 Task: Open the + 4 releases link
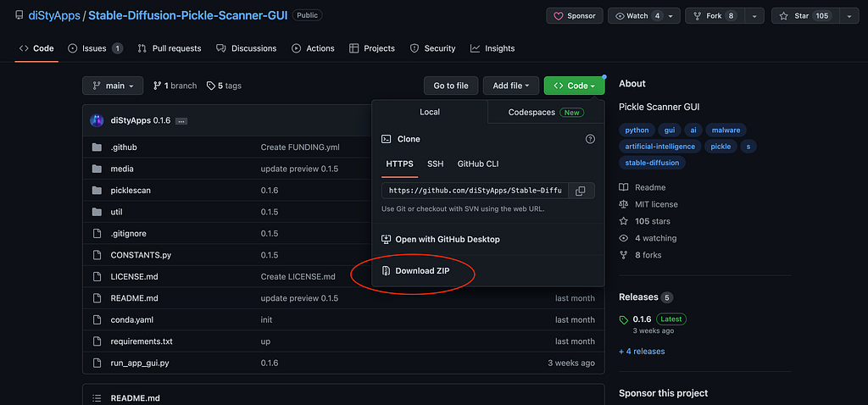click(x=642, y=352)
